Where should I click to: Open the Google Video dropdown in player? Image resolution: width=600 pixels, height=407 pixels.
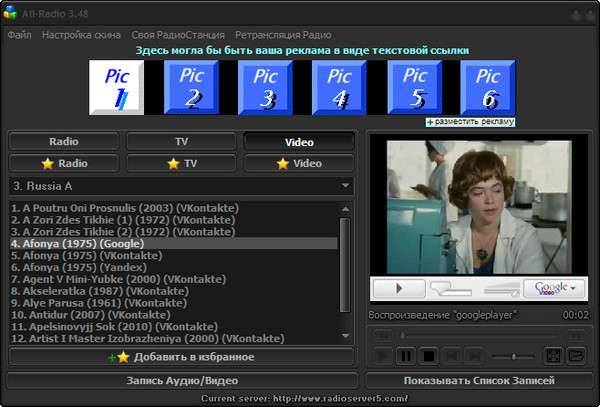[x=549, y=288]
